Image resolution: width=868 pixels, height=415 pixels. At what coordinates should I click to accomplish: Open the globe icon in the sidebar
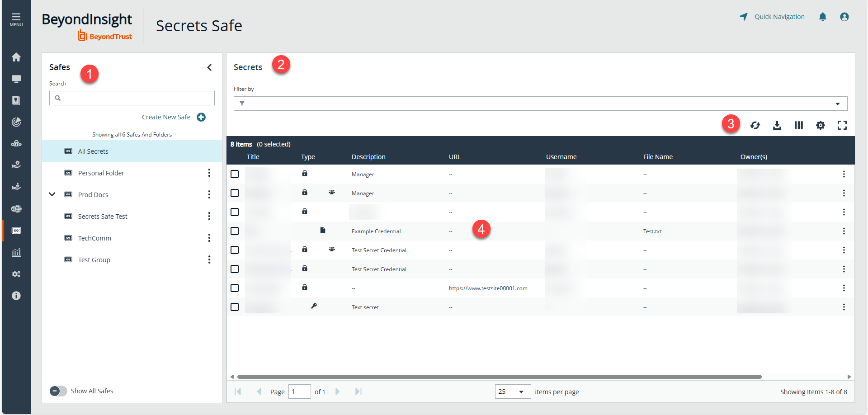[x=16, y=209]
